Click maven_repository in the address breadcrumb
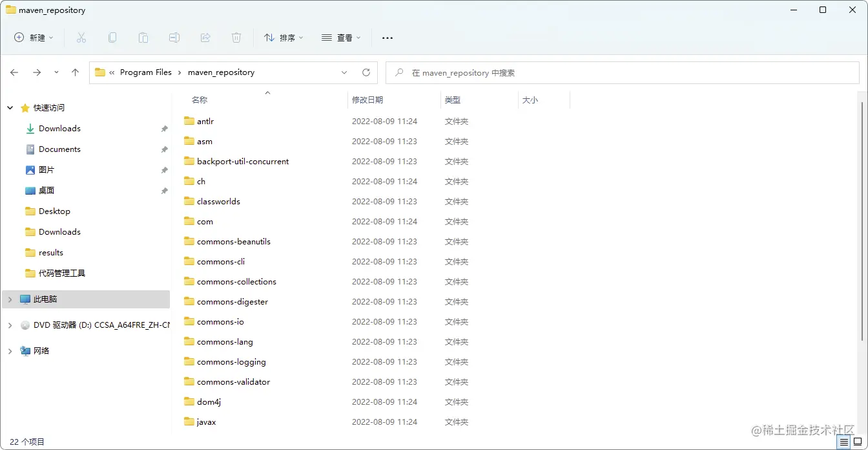This screenshot has width=868, height=450. coord(221,72)
